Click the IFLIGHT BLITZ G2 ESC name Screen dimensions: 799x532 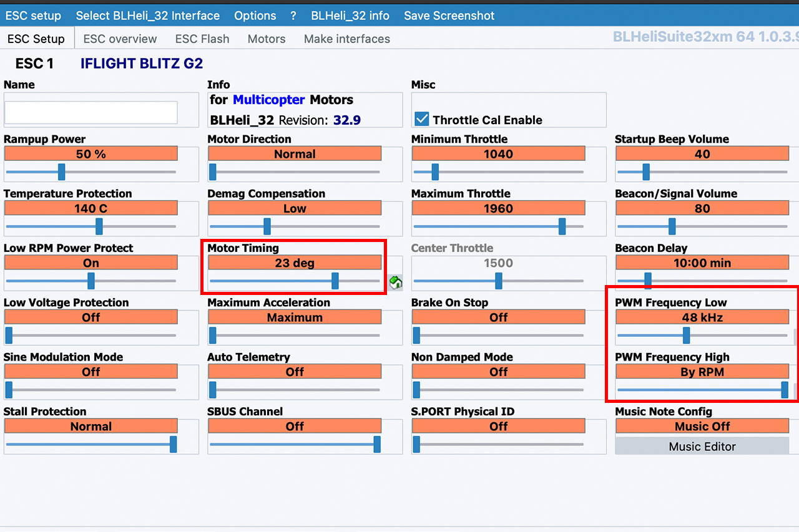142,64
